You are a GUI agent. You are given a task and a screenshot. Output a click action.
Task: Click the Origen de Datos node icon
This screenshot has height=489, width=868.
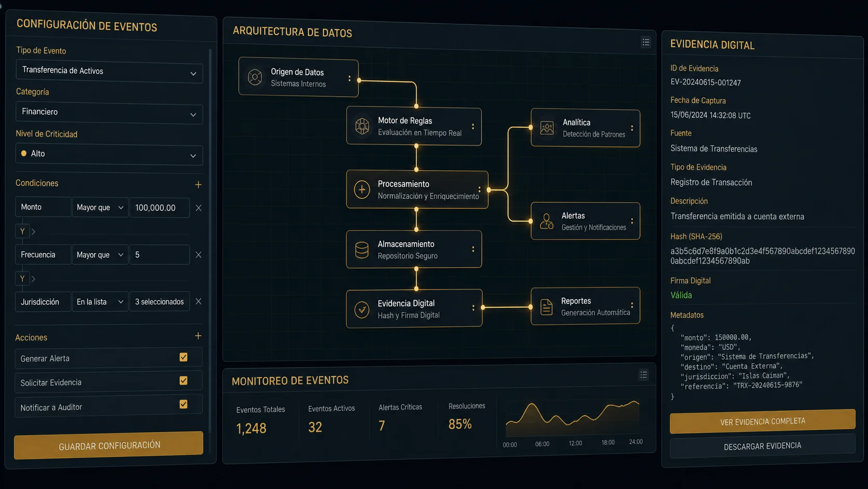click(254, 77)
